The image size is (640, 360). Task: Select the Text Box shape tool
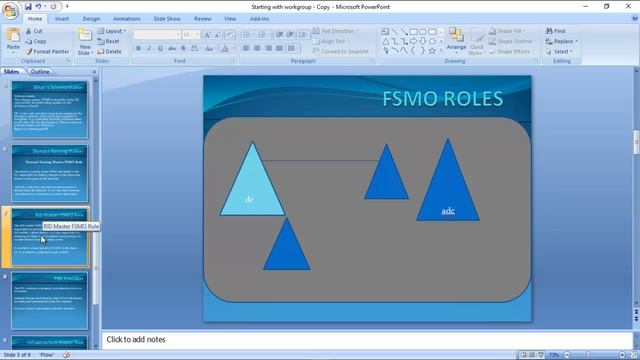coord(385,31)
